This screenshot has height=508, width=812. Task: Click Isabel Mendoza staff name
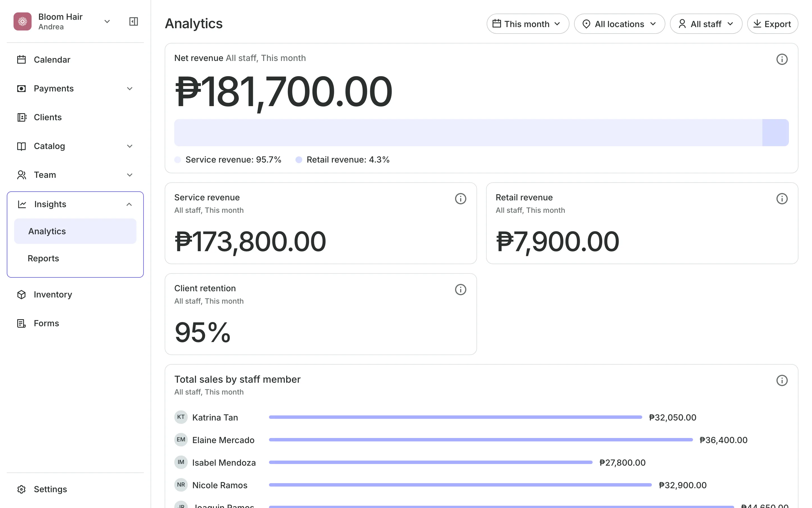pos(224,463)
